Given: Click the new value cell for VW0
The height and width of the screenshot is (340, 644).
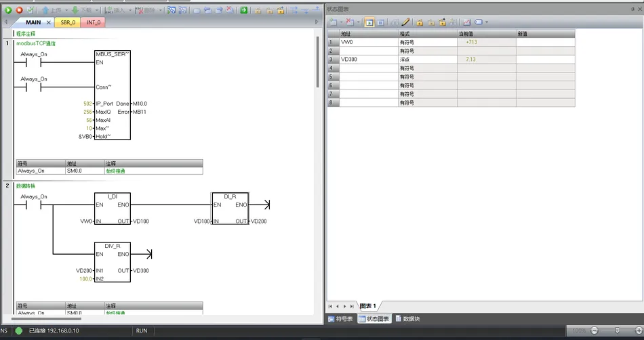Looking at the screenshot, I should [x=546, y=42].
